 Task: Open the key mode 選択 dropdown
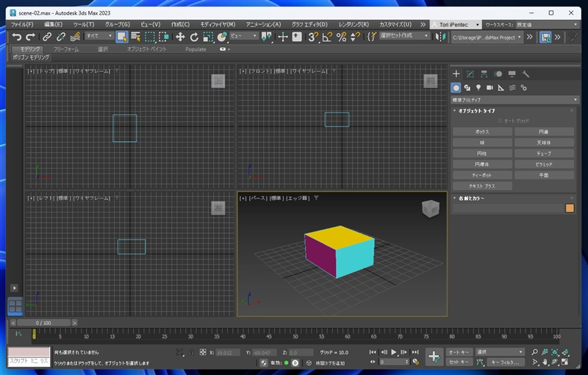[500, 351]
